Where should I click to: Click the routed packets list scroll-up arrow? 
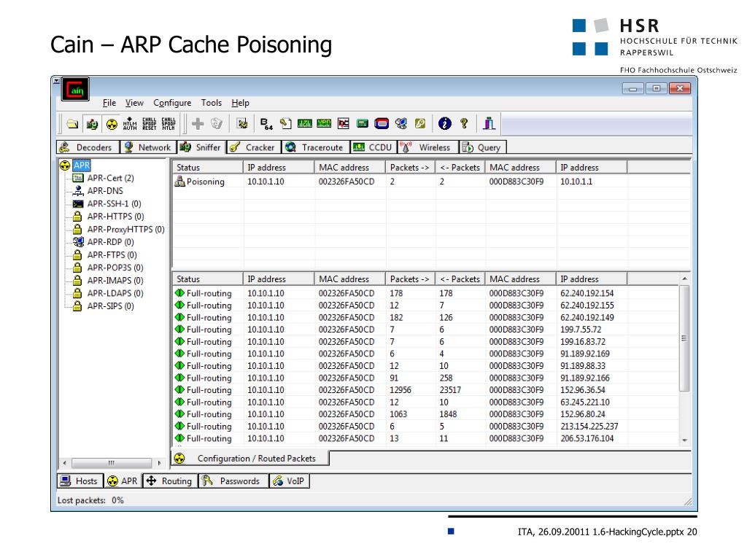pyautogui.click(x=684, y=279)
